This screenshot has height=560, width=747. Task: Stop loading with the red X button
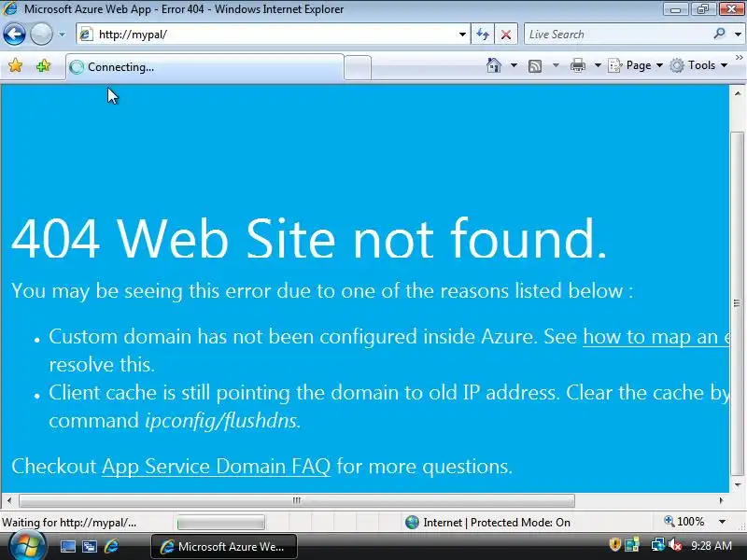506,35
